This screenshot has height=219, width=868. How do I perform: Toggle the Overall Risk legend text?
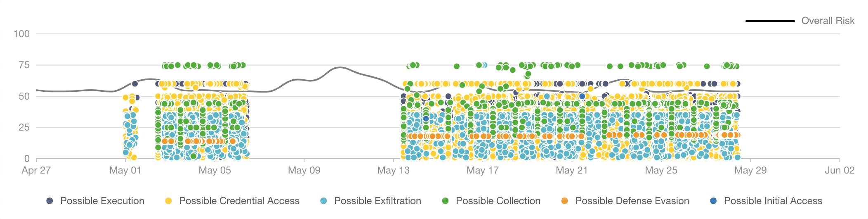coord(828,21)
